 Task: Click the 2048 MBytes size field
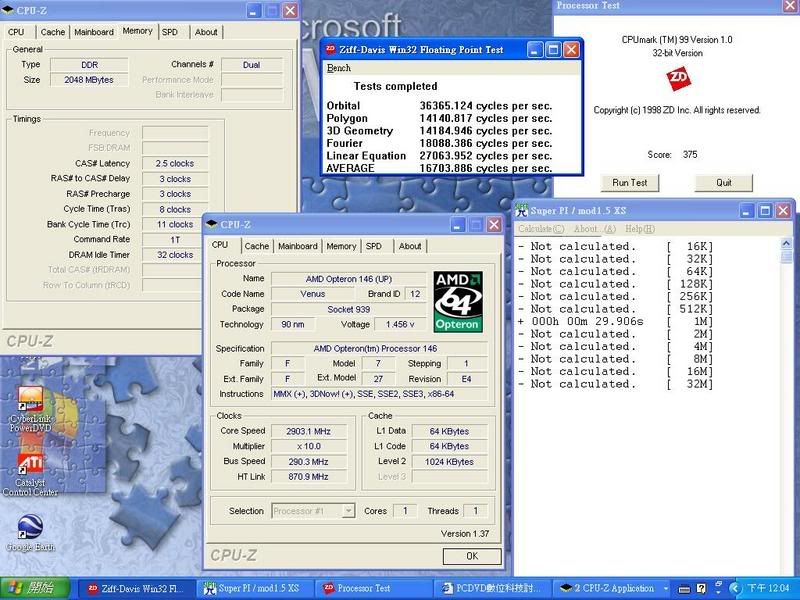[89, 80]
